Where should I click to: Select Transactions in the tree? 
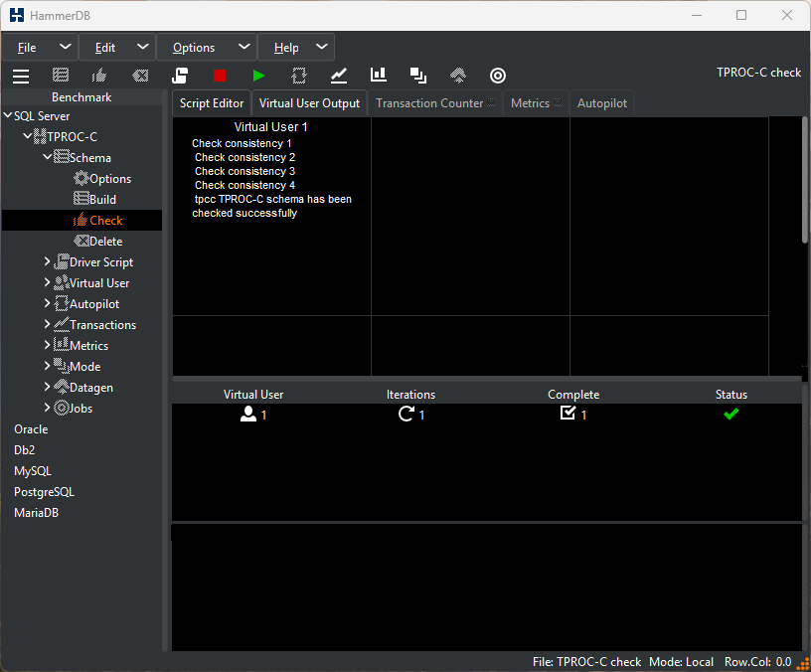(x=95, y=324)
